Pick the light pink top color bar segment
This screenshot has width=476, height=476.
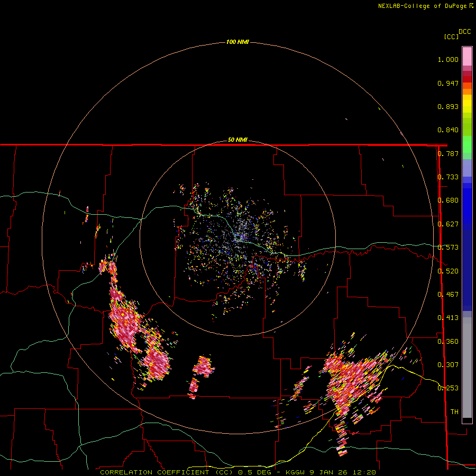(467, 57)
